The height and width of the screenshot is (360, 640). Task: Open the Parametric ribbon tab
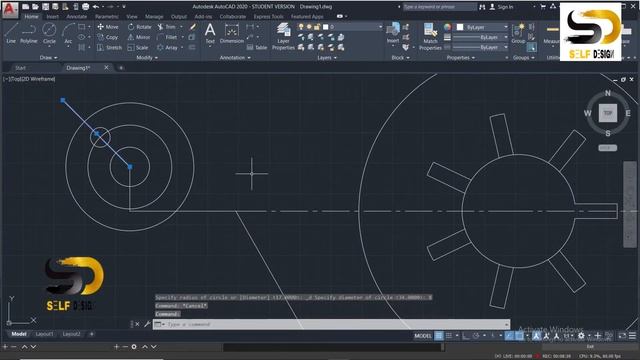pyautogui.click(x=107, y=17)
